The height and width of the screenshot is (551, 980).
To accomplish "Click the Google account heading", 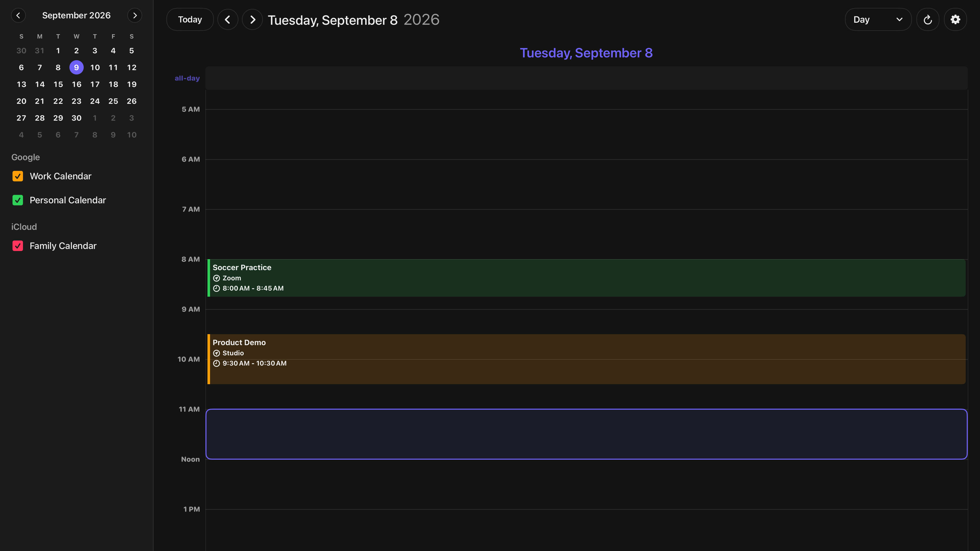I will click(26, 157).
